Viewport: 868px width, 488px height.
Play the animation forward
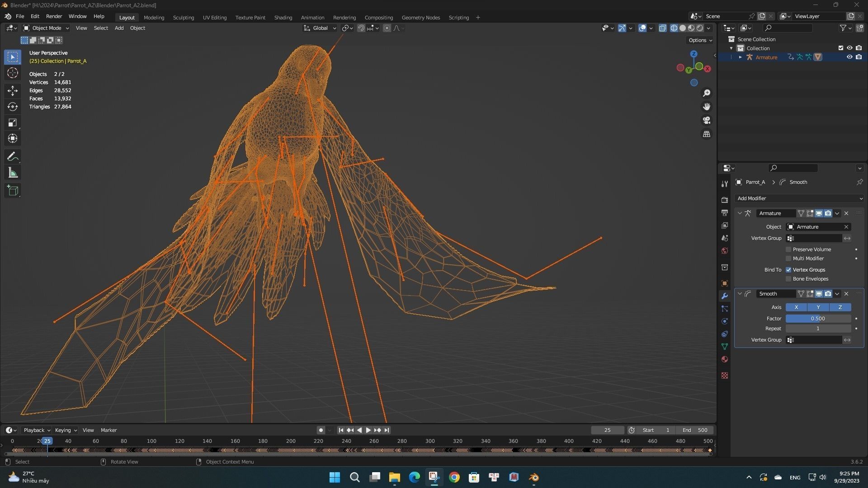[x=368, y=430]
